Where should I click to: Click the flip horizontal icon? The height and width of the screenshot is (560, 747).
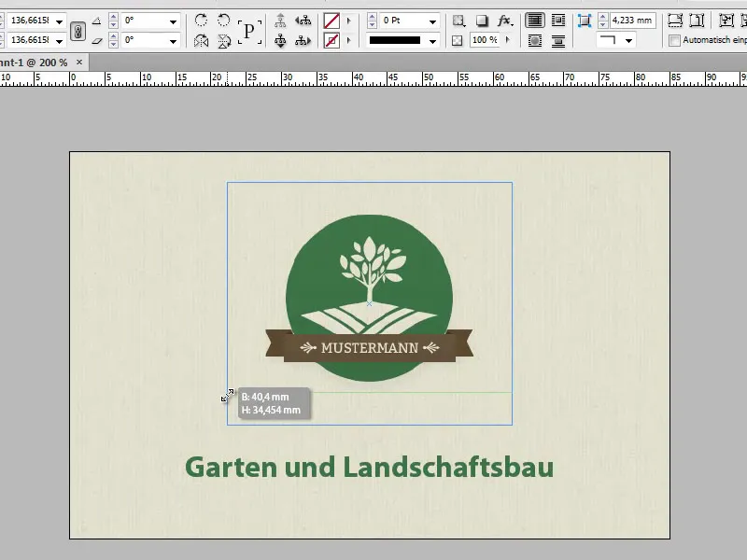[201, 41]
